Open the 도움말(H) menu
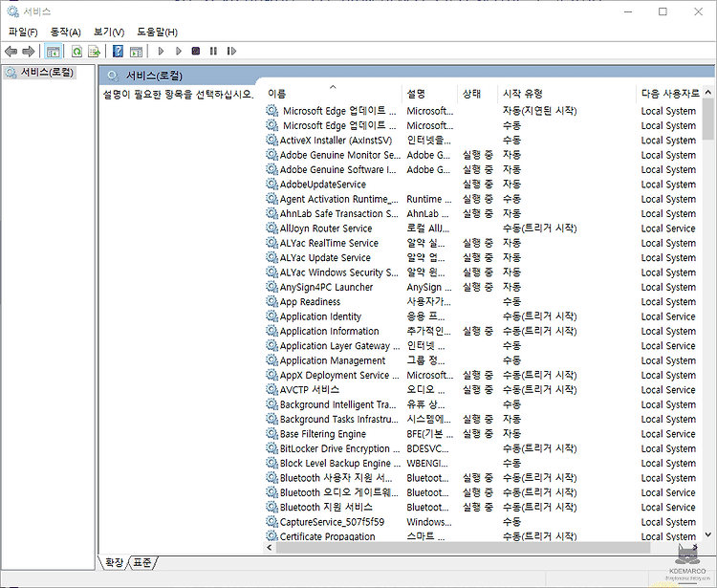The image size is (717, 588). pyautogui.click(x=158, y=32)
